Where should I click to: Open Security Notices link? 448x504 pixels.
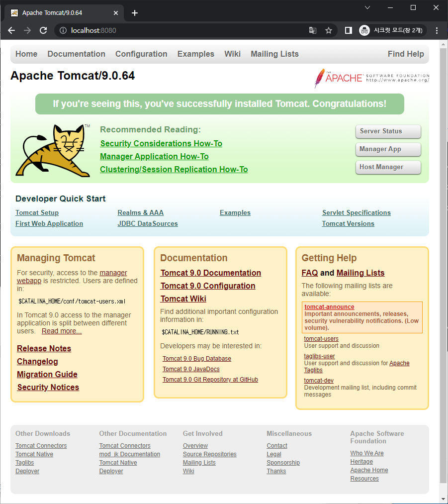tap(48, 387)
